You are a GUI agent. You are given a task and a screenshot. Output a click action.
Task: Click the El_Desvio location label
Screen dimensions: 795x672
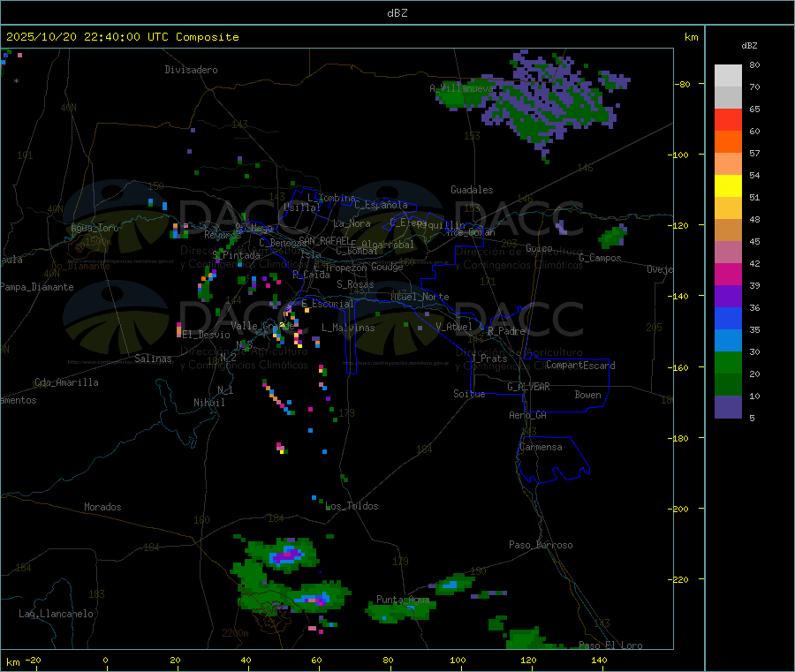[207, 335]
